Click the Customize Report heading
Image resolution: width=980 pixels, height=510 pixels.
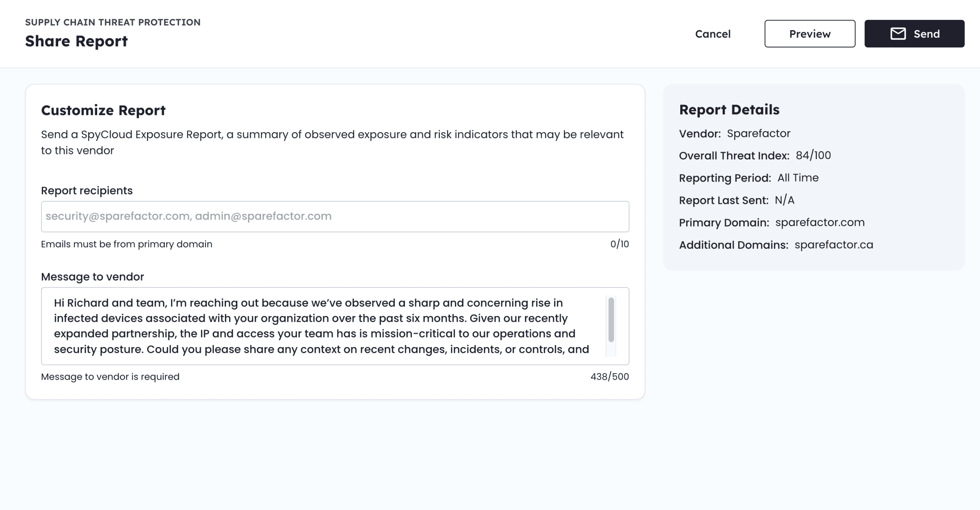point(103,110)
